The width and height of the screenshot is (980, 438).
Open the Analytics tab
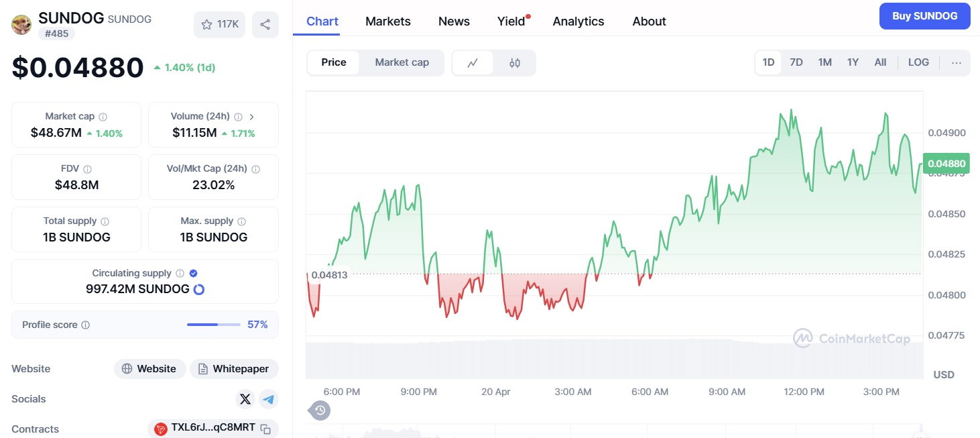coord(578,21)
